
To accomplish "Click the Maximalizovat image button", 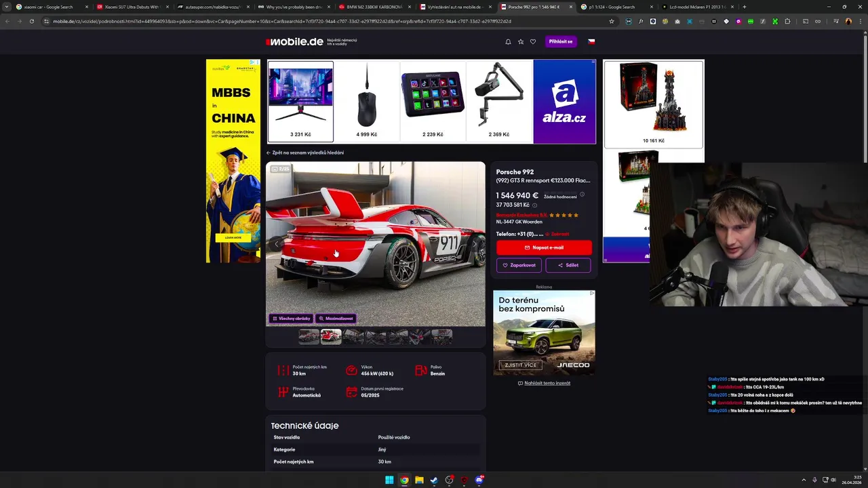I will point(336,318).
